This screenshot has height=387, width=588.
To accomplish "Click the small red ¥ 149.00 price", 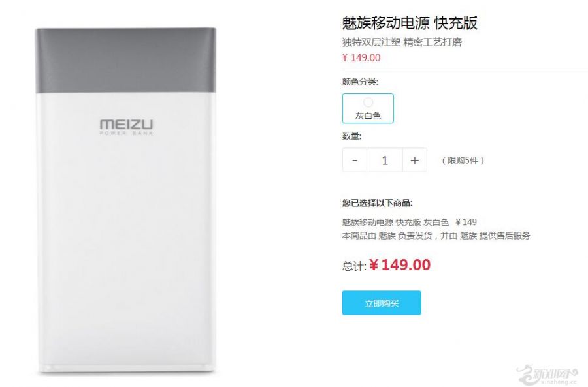I will coord(361,57).
